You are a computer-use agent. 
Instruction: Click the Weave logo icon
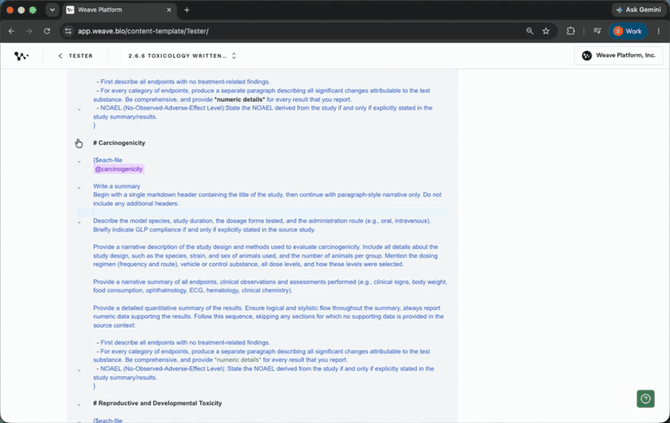(21, 56)
